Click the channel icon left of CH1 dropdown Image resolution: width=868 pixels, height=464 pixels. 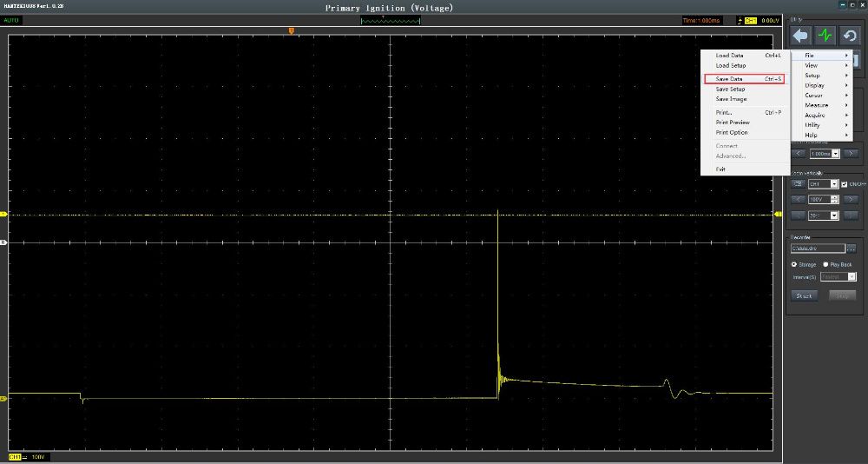pyautogui.click(x=797, y=184)
